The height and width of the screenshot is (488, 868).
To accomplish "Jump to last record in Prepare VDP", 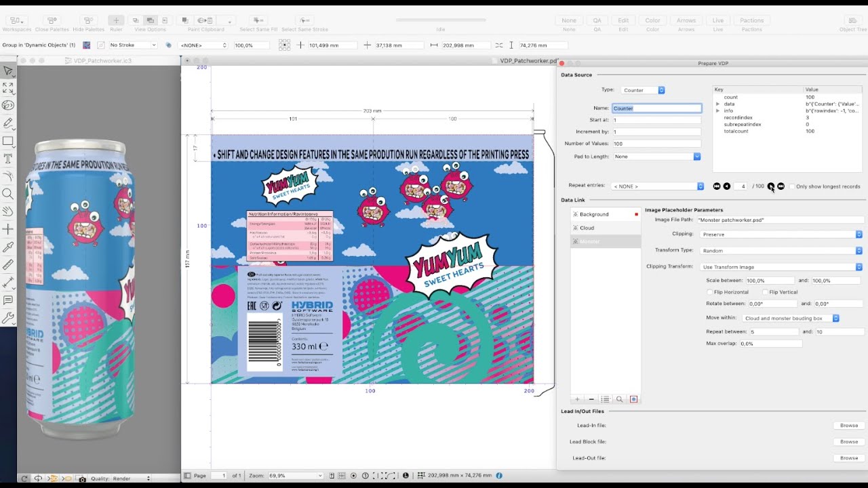I will [x=781, y=186].
